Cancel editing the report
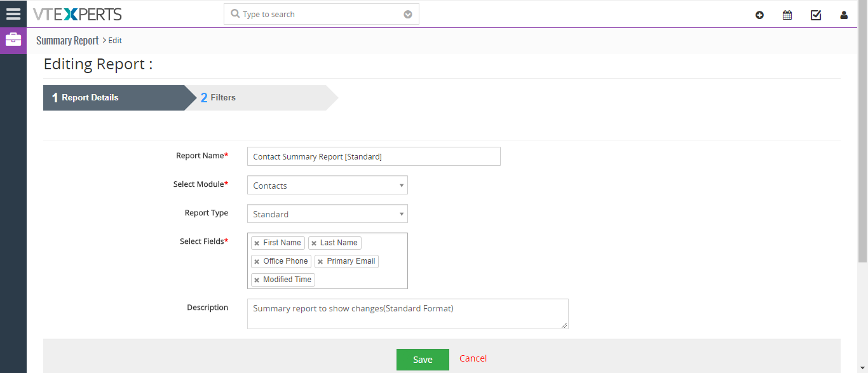This screenshot has height=373, width=868. point(473,358)
